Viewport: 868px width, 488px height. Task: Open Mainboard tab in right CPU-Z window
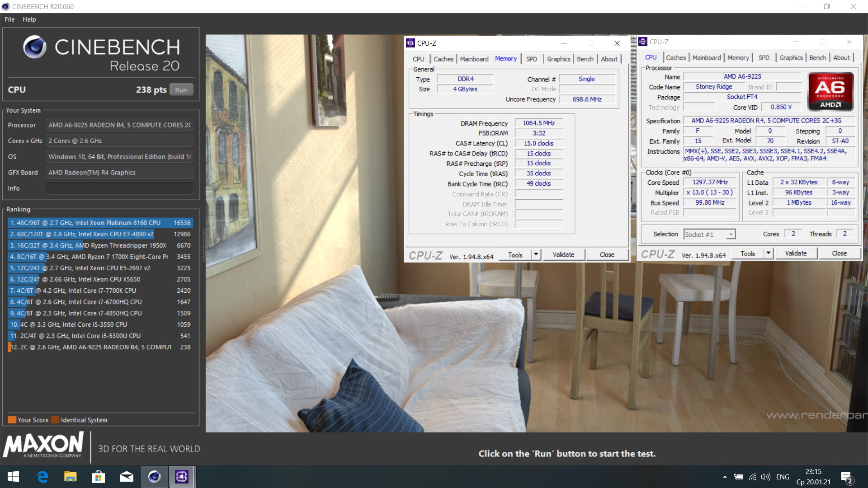[x=707, y=57]
